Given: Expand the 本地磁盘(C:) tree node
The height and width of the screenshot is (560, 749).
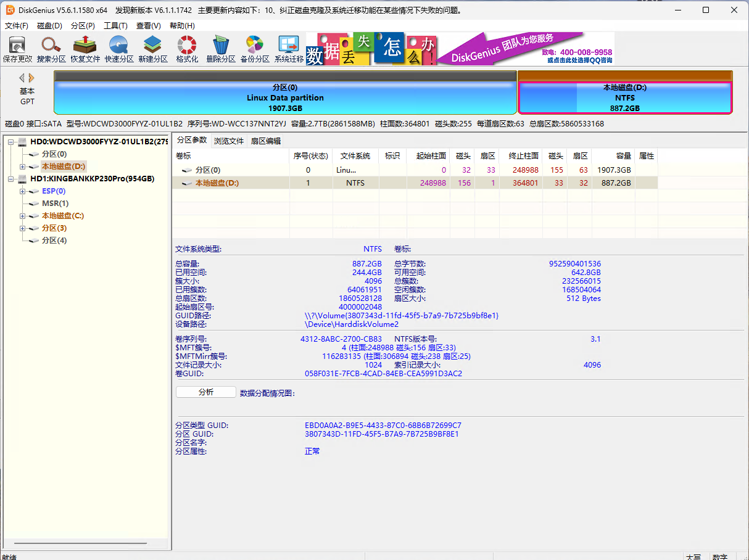Looking at the screenshot, I should (23, 216).
